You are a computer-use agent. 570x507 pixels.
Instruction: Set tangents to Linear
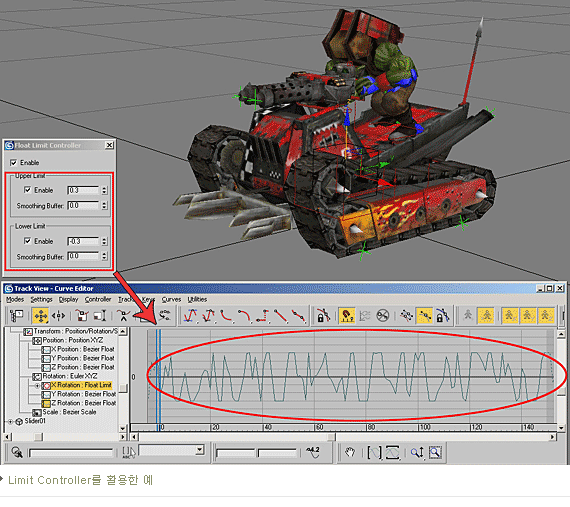pyautogui.click(x=280, y=315)
